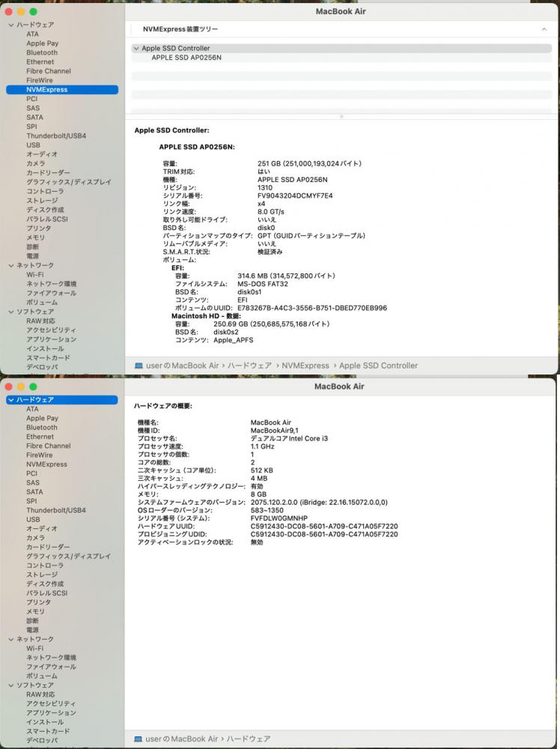
Task: Select highlighted NVMExpress in top window sidebar
Action: point(62,90)
